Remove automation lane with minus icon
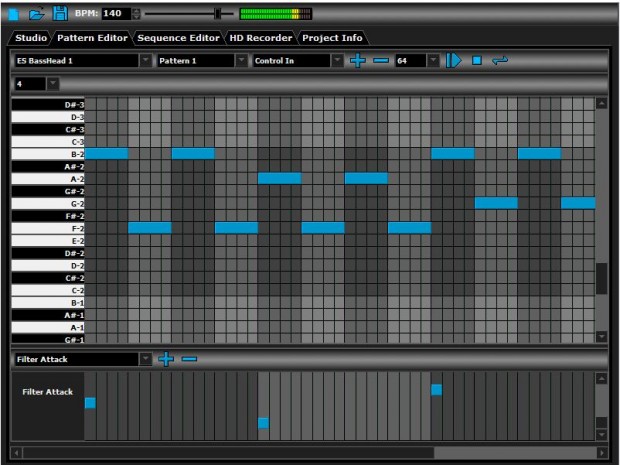Screen dimensions: 620x465 click(x=189, y=359)
